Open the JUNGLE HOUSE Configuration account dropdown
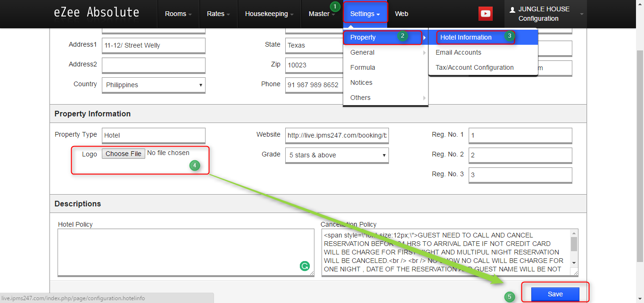Screen dimensions: 644x303 (546, 14)
